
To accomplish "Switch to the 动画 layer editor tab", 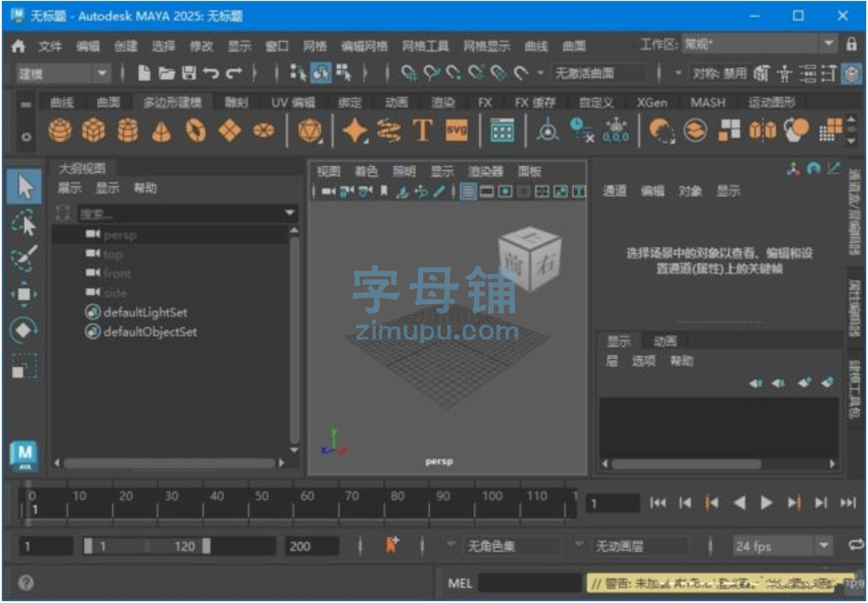I will (x=665, y=341).
